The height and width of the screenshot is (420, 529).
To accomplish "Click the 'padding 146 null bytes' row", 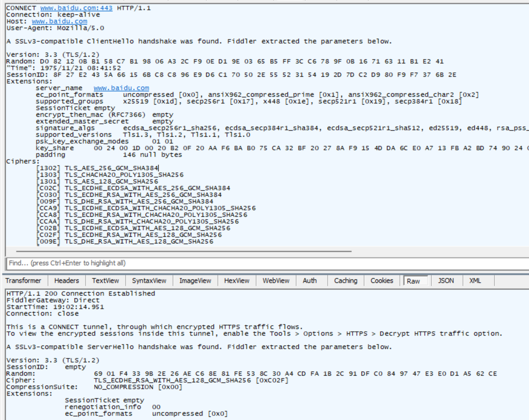I will coord(109,155).
